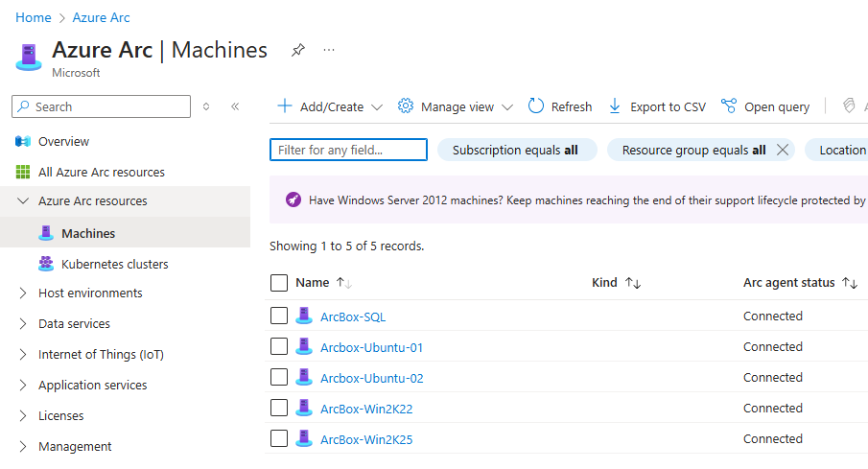Expand the Host environments section
Screen dimensions: 868x469
pyautogui.click(x=23, y=293)
